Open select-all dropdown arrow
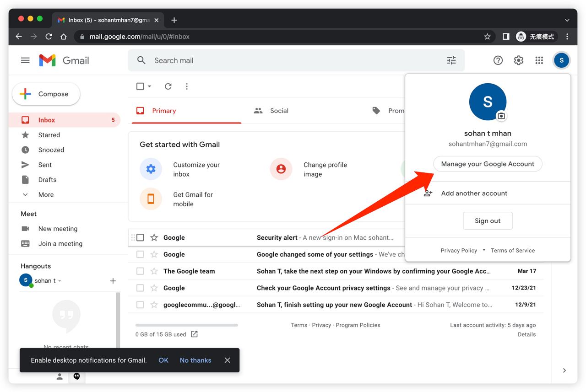586x392 pixels. click(149, 86)
